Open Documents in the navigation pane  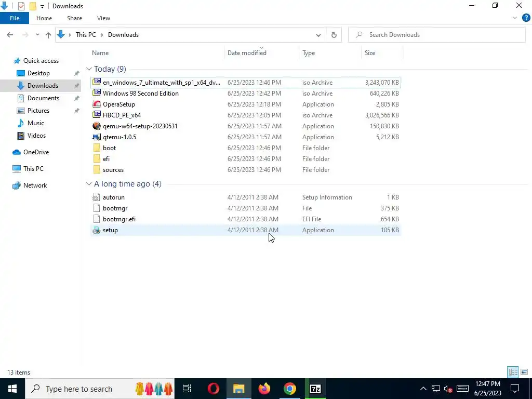[x=43, y=98]
